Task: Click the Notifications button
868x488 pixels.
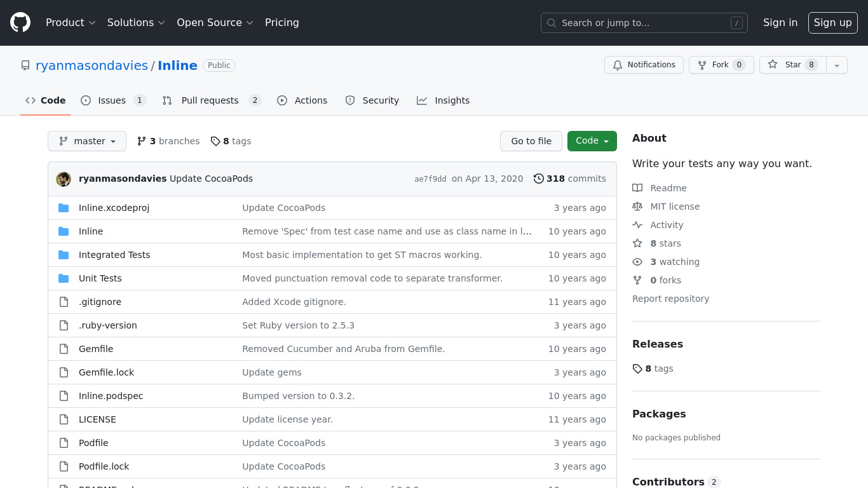Action: pos(644,65)
